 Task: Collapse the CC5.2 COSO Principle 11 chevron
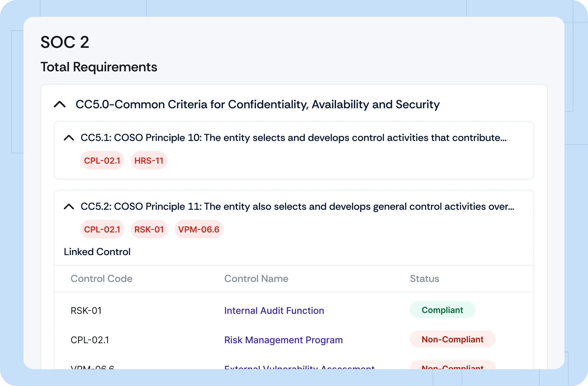click(69, 207)
